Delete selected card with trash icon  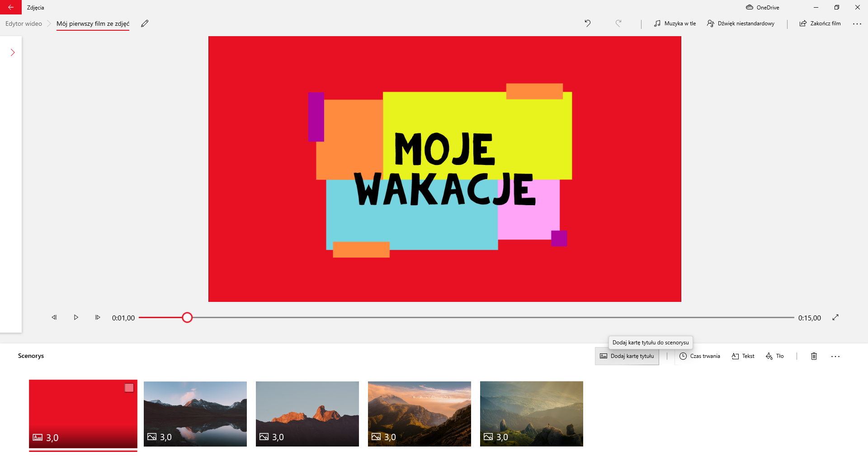(x=813, y=356)
